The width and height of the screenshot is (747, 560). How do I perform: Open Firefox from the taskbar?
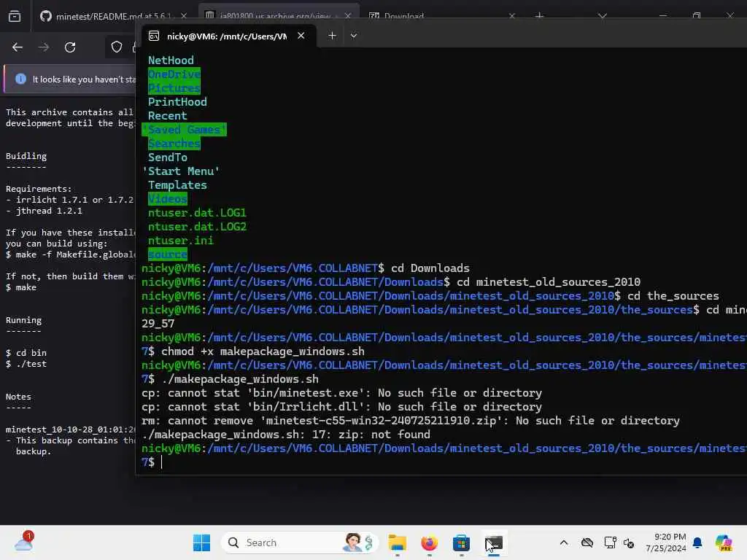tap(429, 542)
